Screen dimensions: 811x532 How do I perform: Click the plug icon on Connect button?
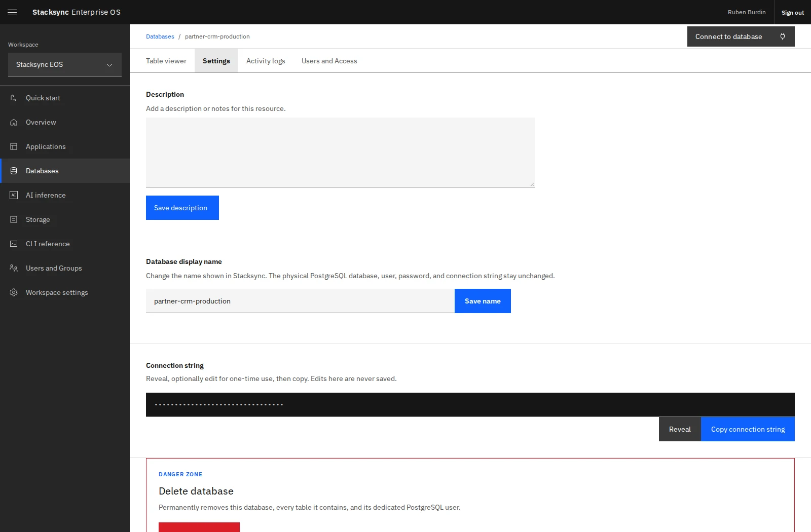pyautogui.click(x=783, y=36)
